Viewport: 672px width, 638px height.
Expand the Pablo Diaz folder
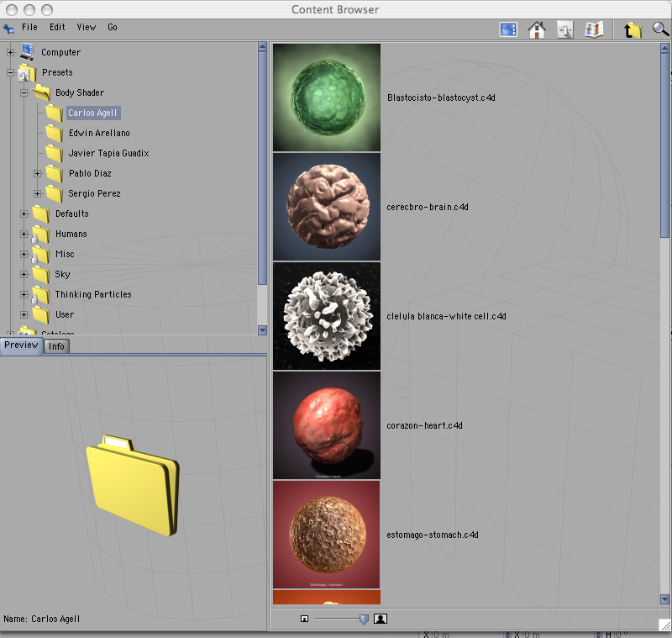tap(37, 174)
